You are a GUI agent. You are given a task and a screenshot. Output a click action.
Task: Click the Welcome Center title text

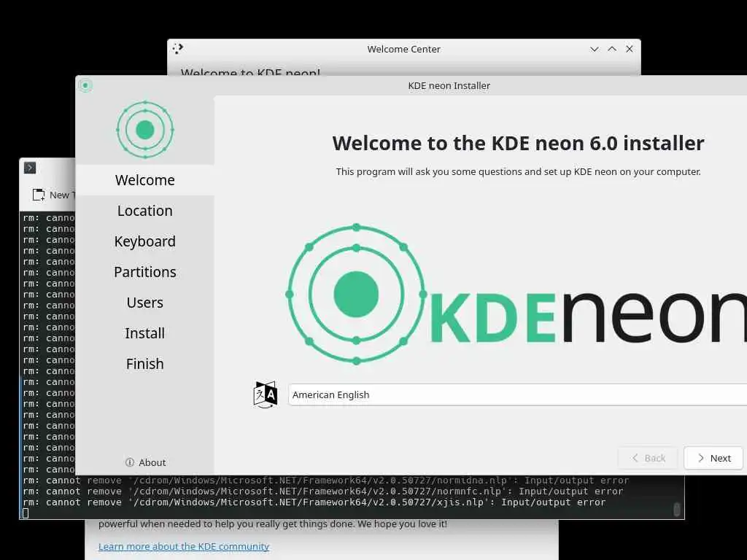click(x=403, y=49)
